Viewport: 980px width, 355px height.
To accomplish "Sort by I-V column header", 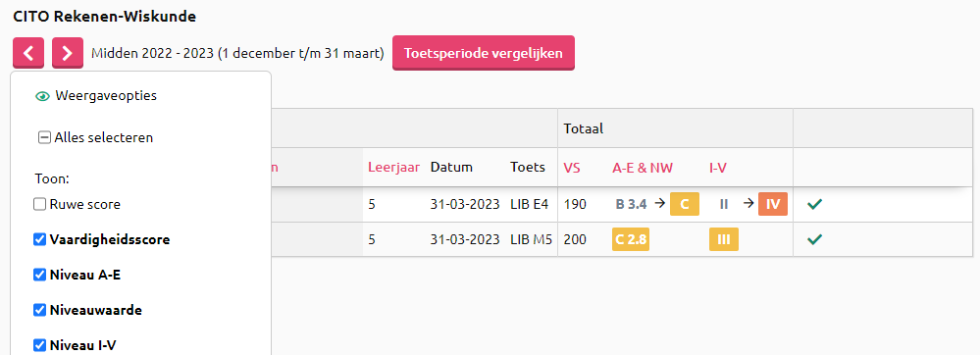I will coord(718,168).
